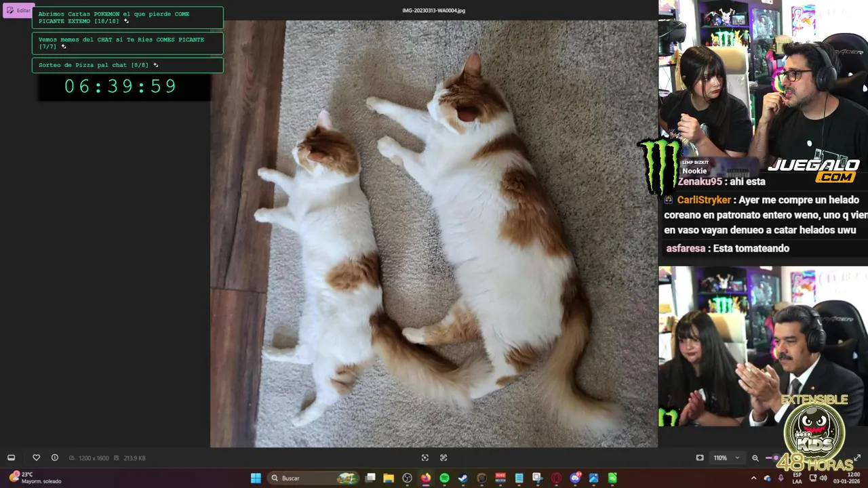Expand the system tray hidden icons chevron
This screenshot has height=488, width=868.
pos(754,479)
